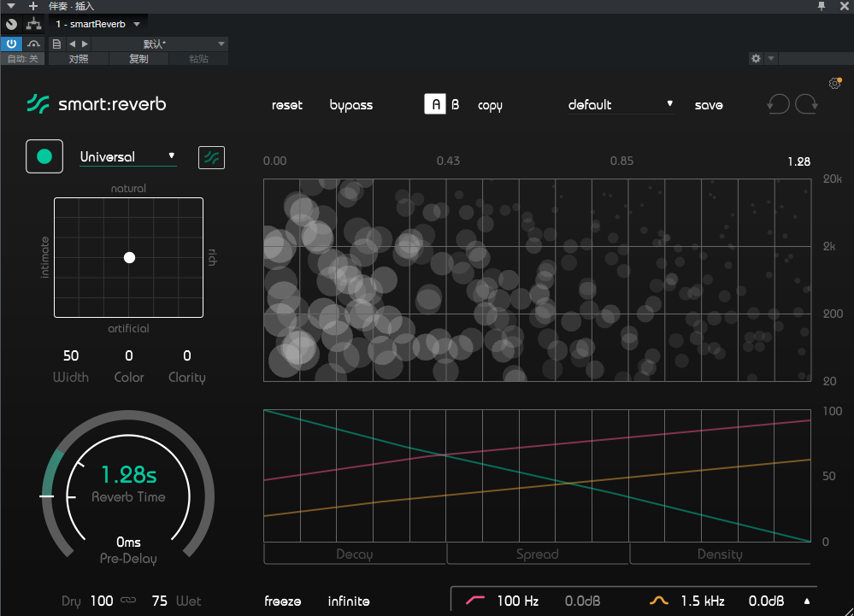
Task: Click the 粘贴 paste button
Action: click(198, 59)
